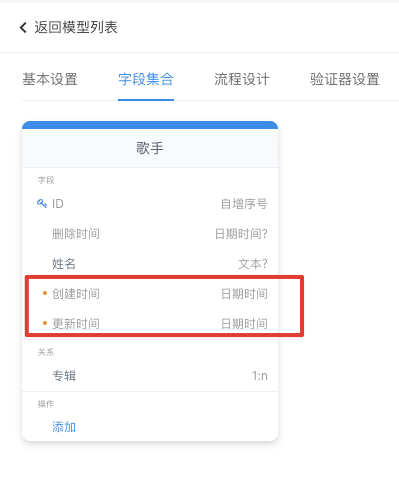Select the 删除时间 field row

pos(150,234)
